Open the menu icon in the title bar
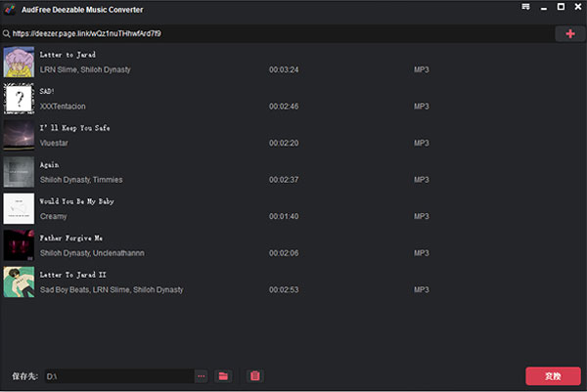The width and height of the screenshot is (587, 392). pos(525,7)
